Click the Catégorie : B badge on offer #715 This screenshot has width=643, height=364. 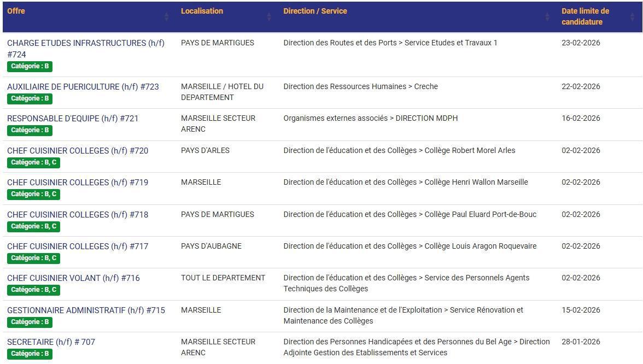point(29,322)
